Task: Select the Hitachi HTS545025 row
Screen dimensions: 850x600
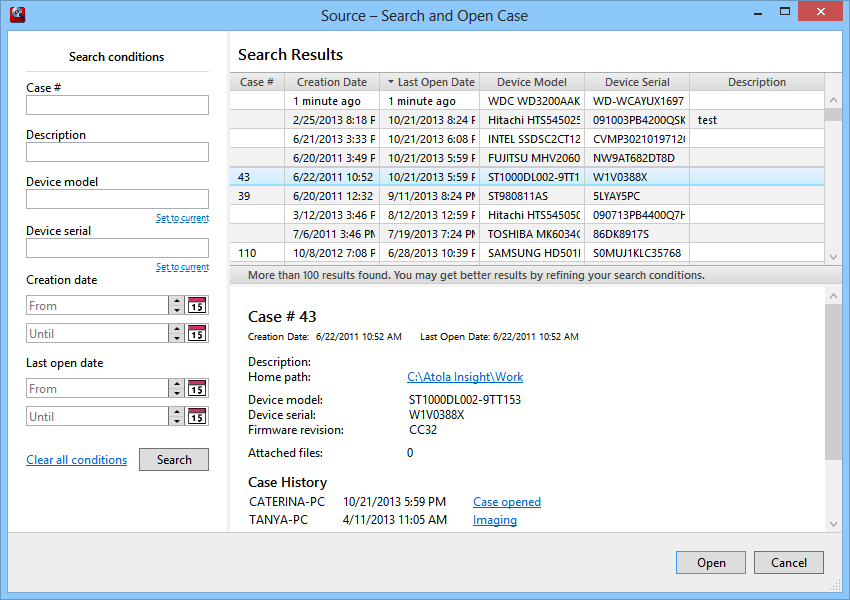Action: (x=527, y=120)
